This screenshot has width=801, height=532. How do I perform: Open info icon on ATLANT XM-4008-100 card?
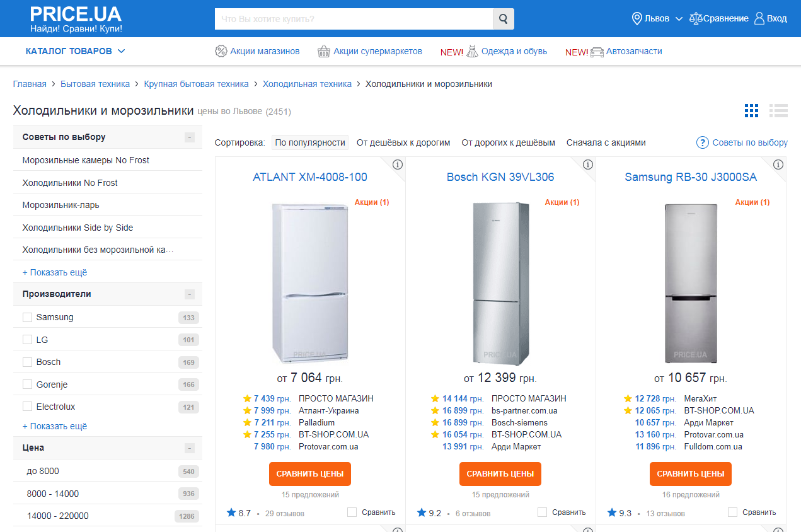pyautogui.click(x=398, y=165)
